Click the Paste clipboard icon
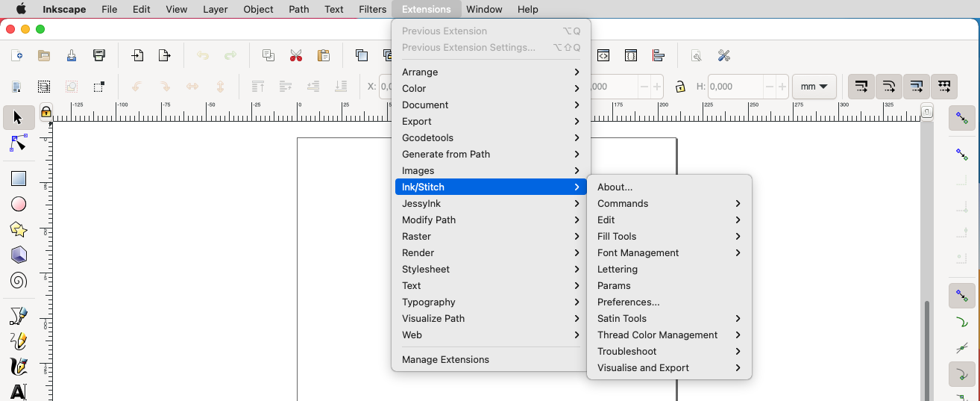 click(x=324, y=55)
